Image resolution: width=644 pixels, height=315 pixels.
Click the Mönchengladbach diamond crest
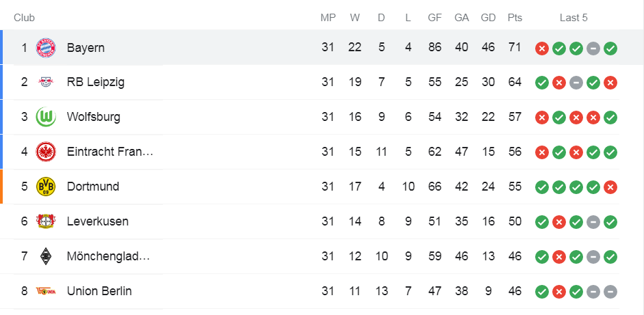[x=46, y=256]
